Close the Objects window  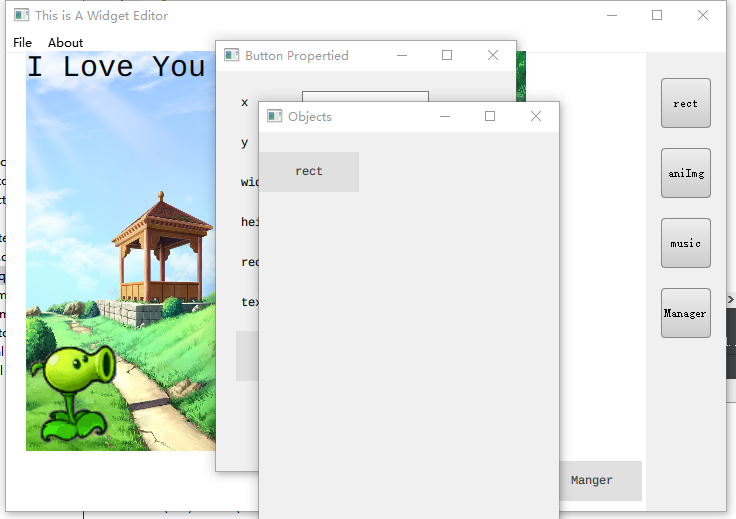tap(536, 116)
